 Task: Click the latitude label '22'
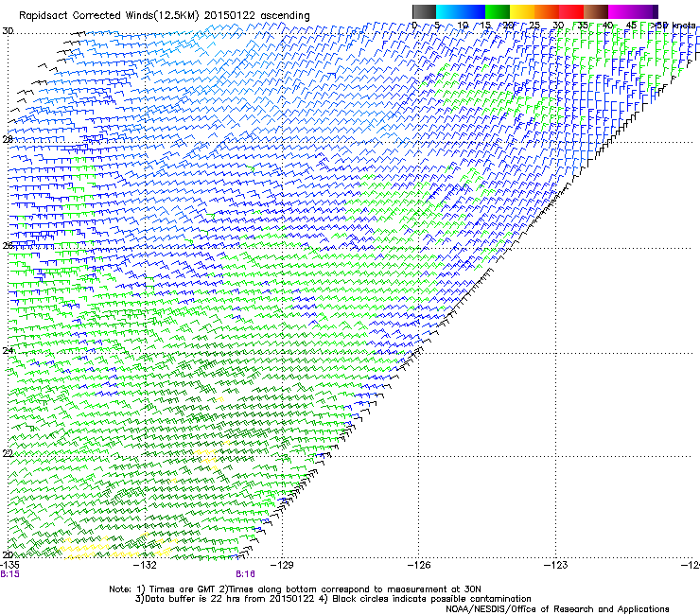pos(8,453)
